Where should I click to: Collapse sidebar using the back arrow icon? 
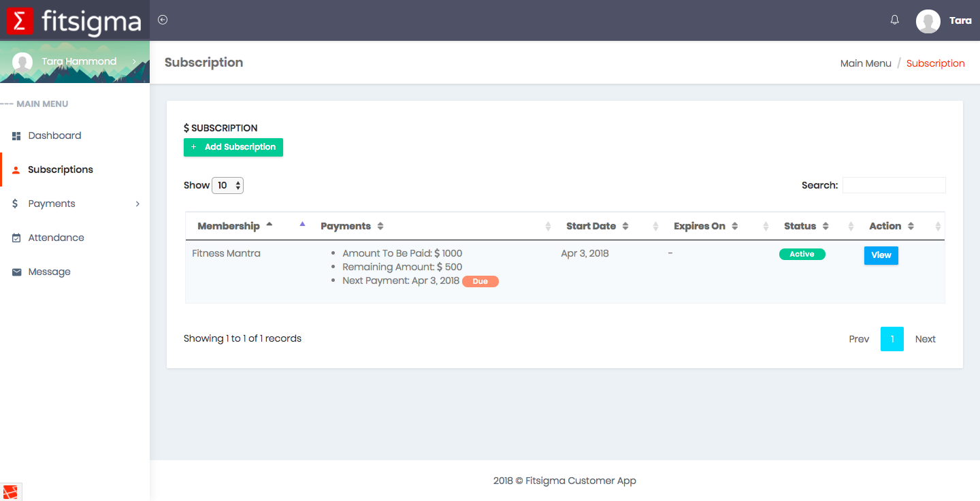coord(163,20)
